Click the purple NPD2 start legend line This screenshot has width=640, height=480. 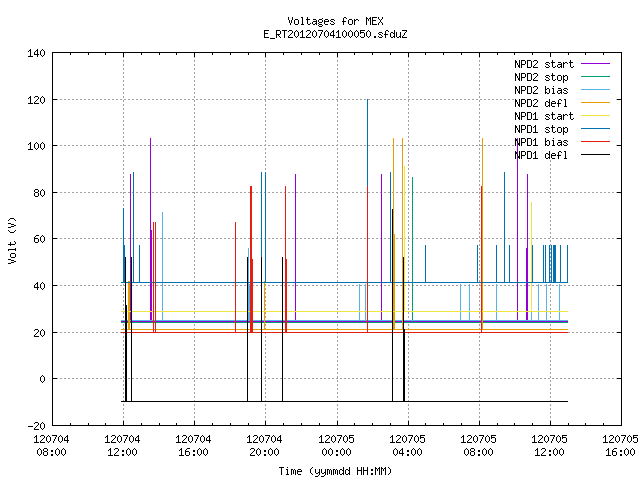[x=595, y=64]
